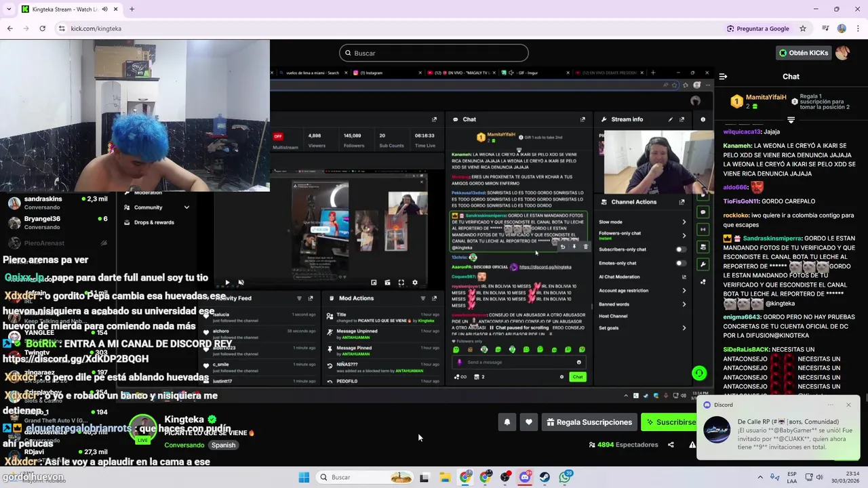The width and height of the screenshot is (868, 488).
Task: Toggle Subscribers-only chat switch
Action: tap(680, 249)
